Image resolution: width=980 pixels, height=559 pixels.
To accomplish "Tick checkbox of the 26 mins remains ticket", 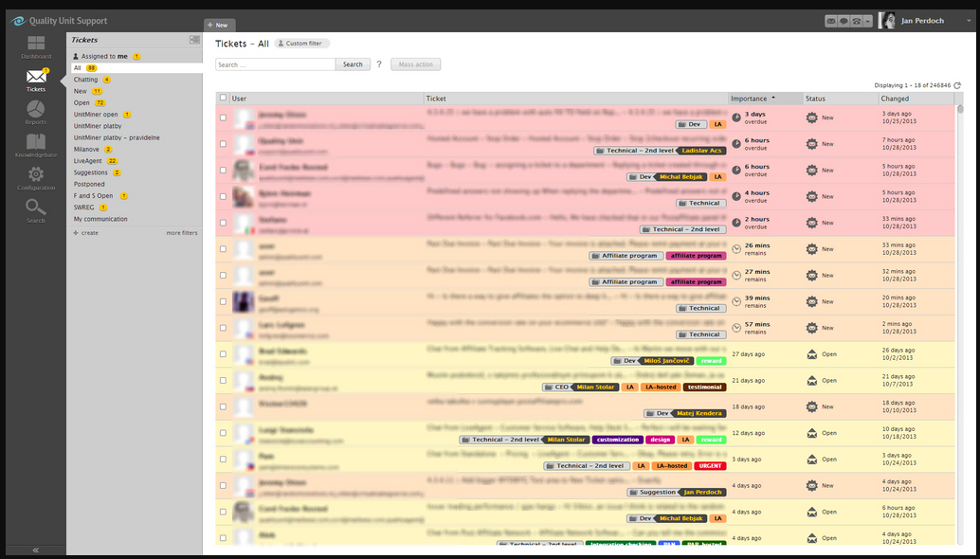I will click(223, 248).
